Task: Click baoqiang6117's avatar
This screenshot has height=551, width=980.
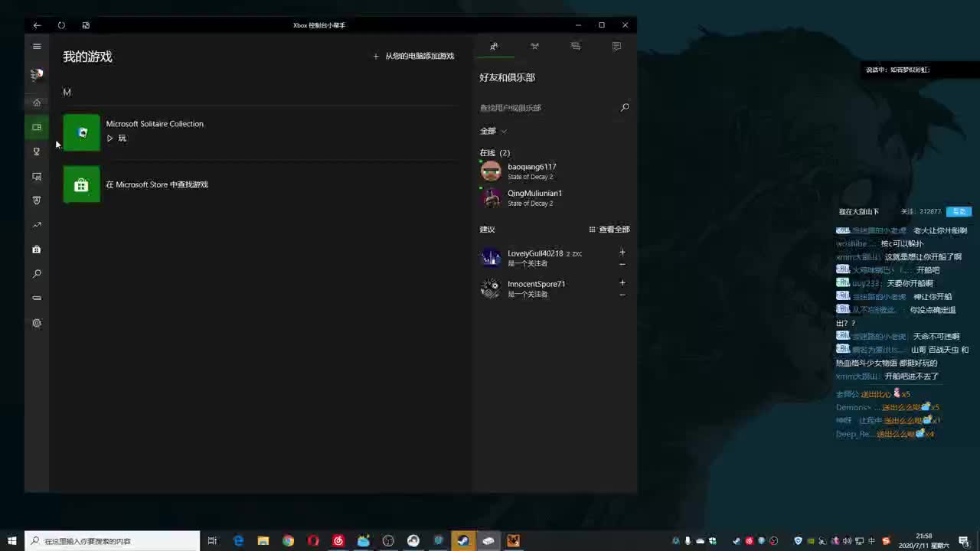Action: (x=491, y=171)
